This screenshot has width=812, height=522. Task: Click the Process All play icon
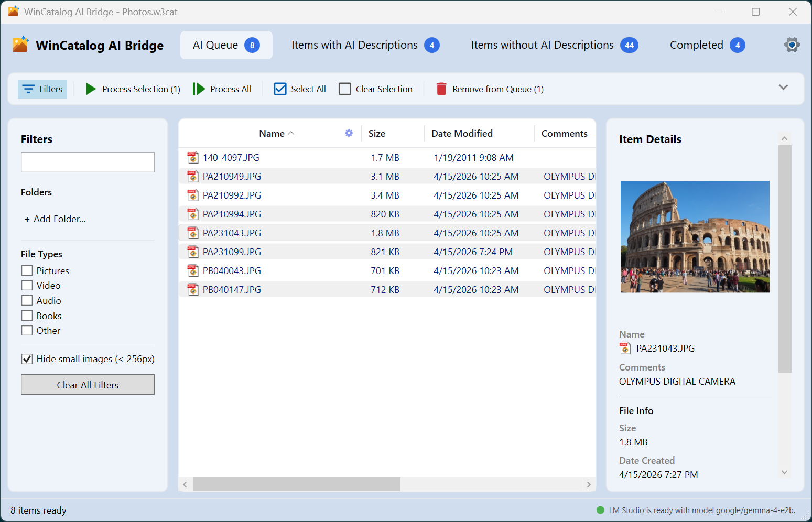coord(199,89)
